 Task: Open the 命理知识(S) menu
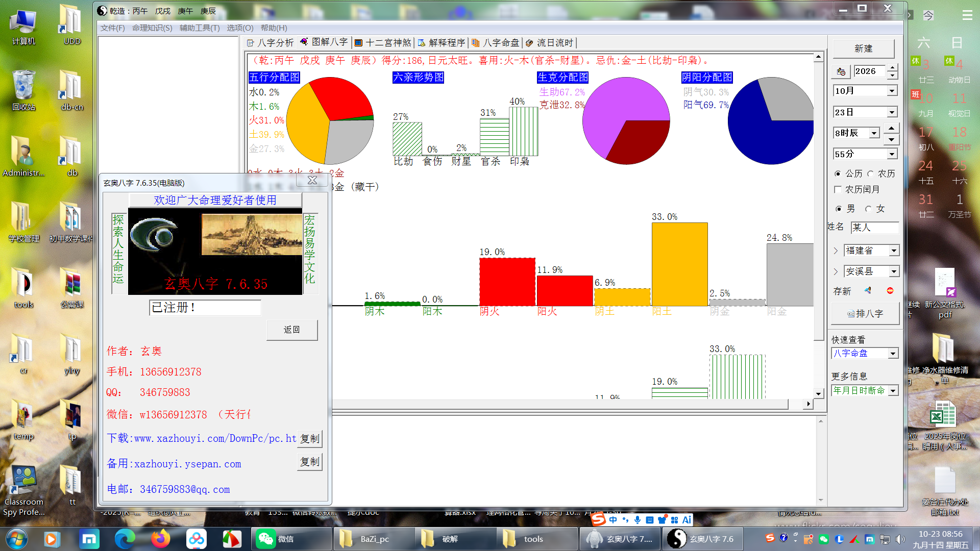(x=152, y=28)
